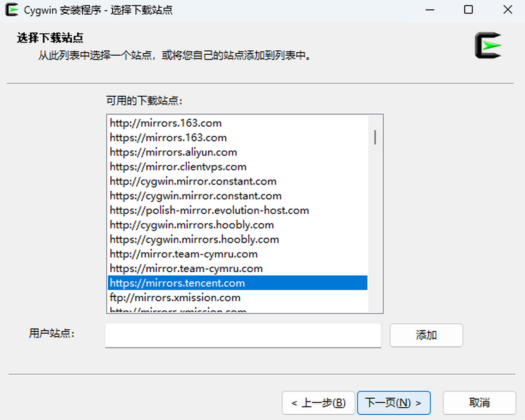Select http://mirror.team-cymru.com in the mirror list
Screen dimensions: 525x420
coord(238,254)
